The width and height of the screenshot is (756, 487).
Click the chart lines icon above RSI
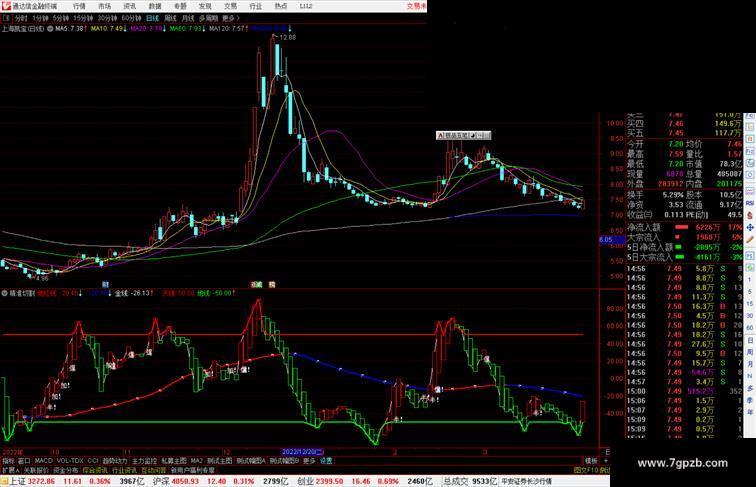(750, 191)
